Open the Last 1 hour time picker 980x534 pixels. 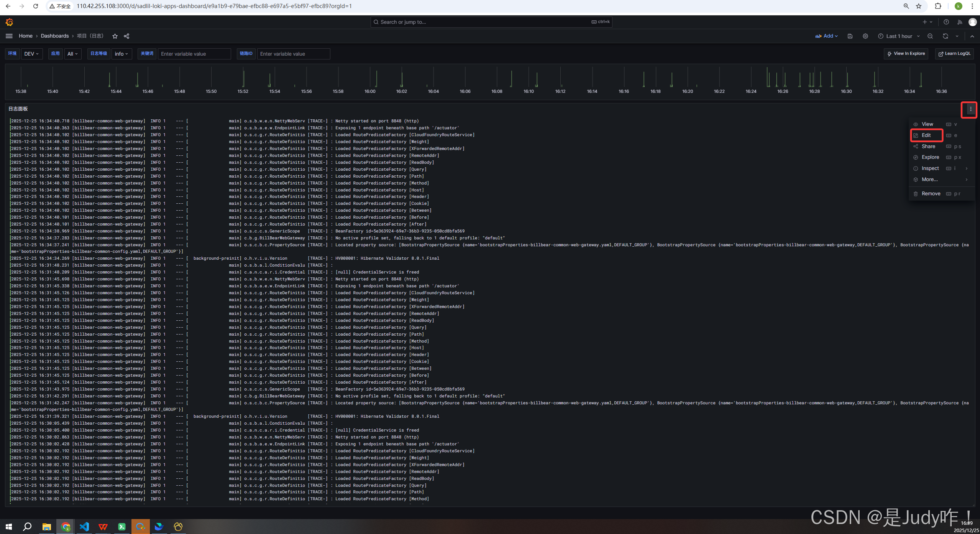pos(899,36)
